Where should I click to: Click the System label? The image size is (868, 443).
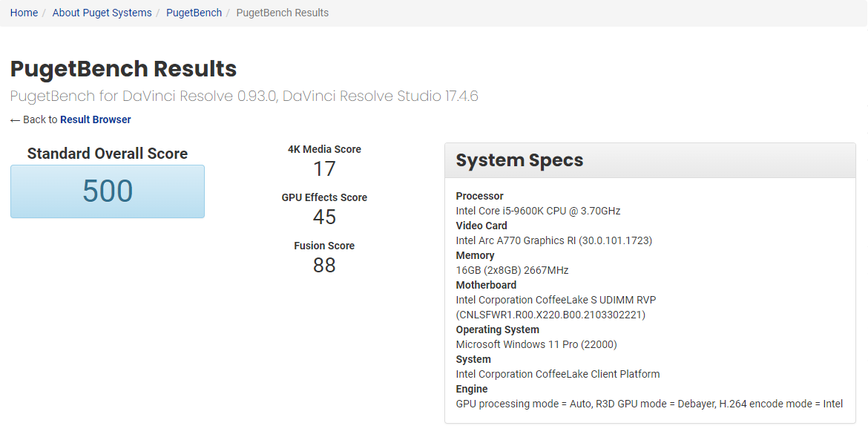pos(473,359)
